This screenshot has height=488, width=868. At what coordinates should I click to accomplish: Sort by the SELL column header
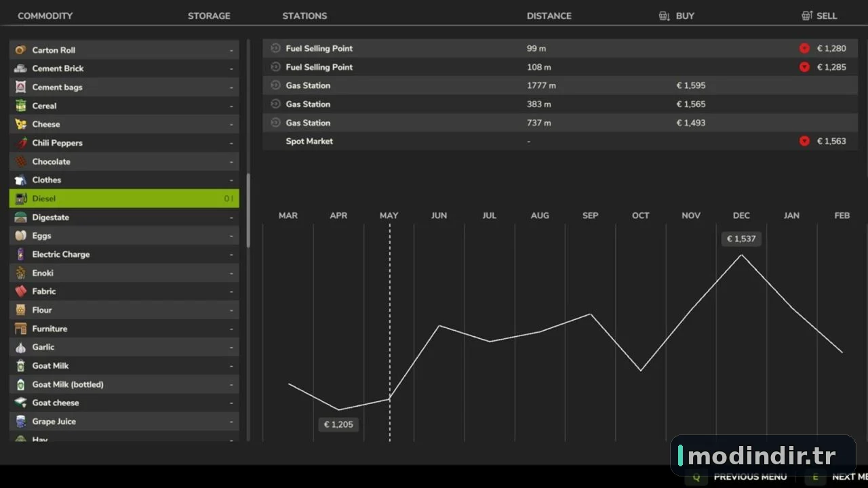(819, 16)
